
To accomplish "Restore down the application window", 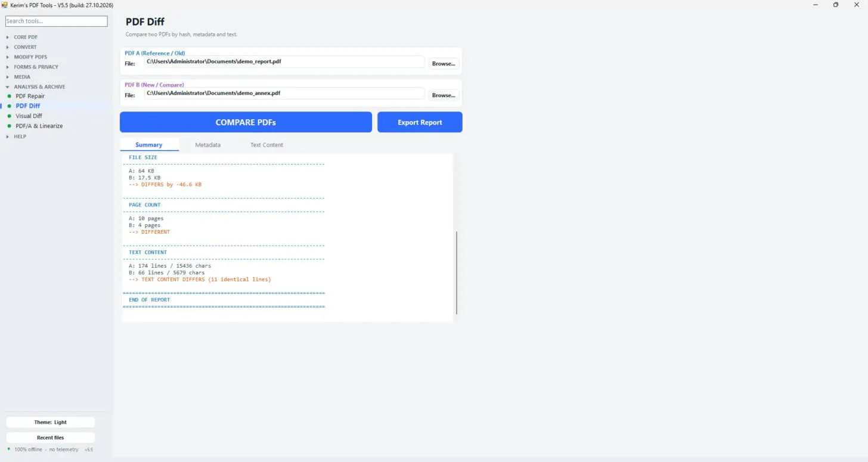I will 836,5.
